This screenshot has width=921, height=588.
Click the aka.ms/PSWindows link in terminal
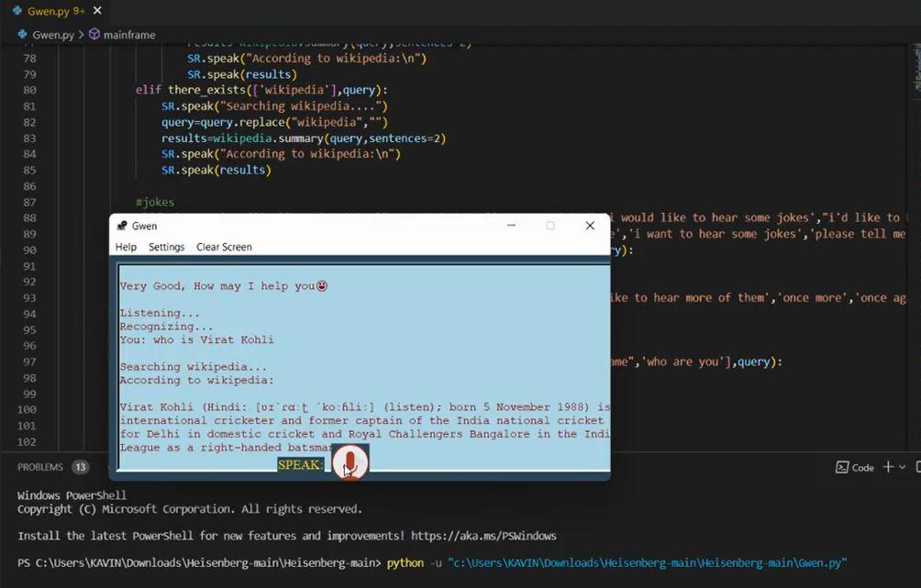(483, 536)
